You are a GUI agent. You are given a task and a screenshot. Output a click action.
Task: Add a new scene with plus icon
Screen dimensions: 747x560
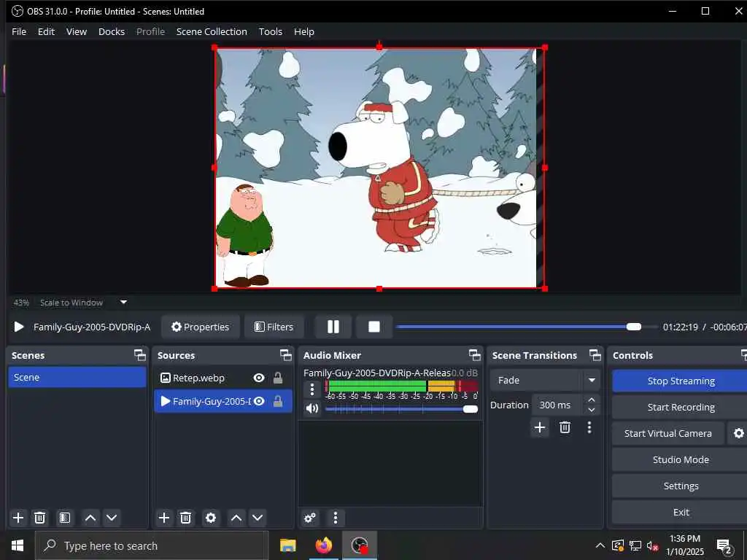click(18, 518)
